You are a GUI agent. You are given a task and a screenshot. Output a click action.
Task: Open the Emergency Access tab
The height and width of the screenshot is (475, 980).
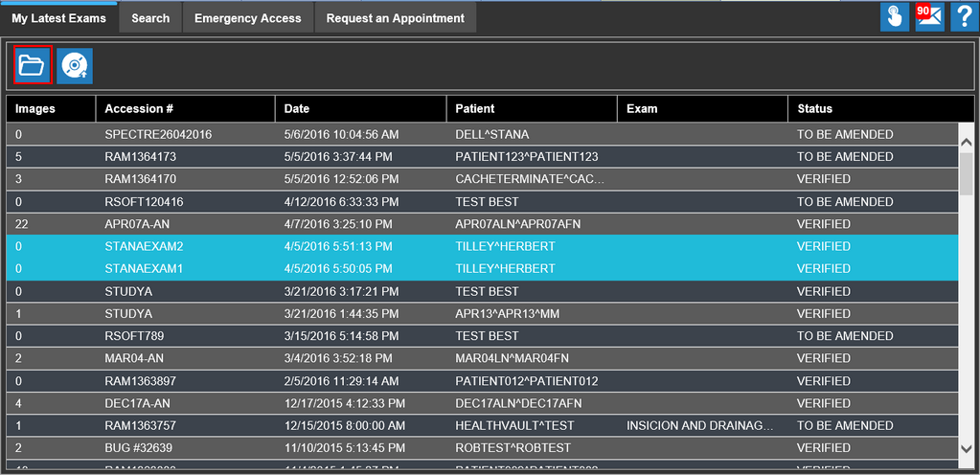click(247, 18)
